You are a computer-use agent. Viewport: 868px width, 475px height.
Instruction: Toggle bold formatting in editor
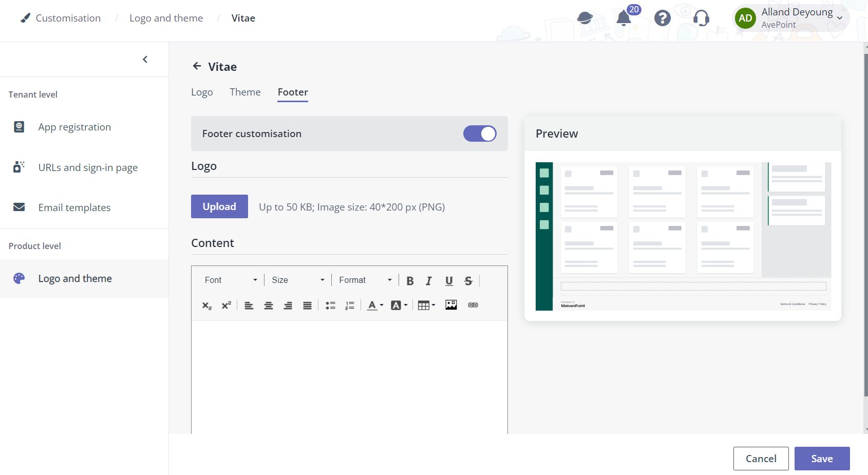tap(410, 280)
